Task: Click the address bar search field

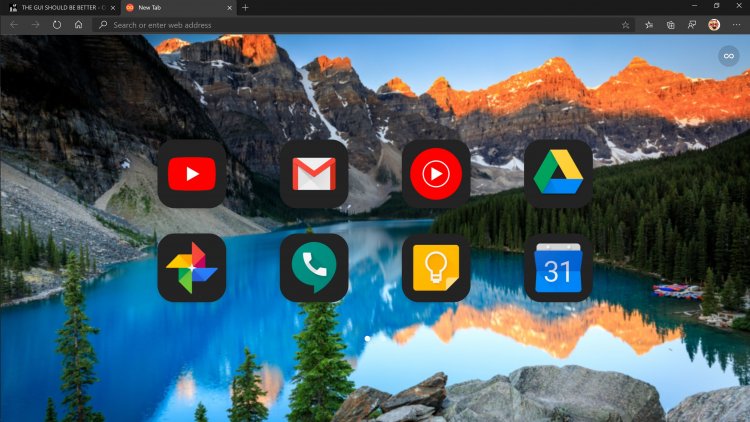Action: pyautogui.click(x=366, y=25)
